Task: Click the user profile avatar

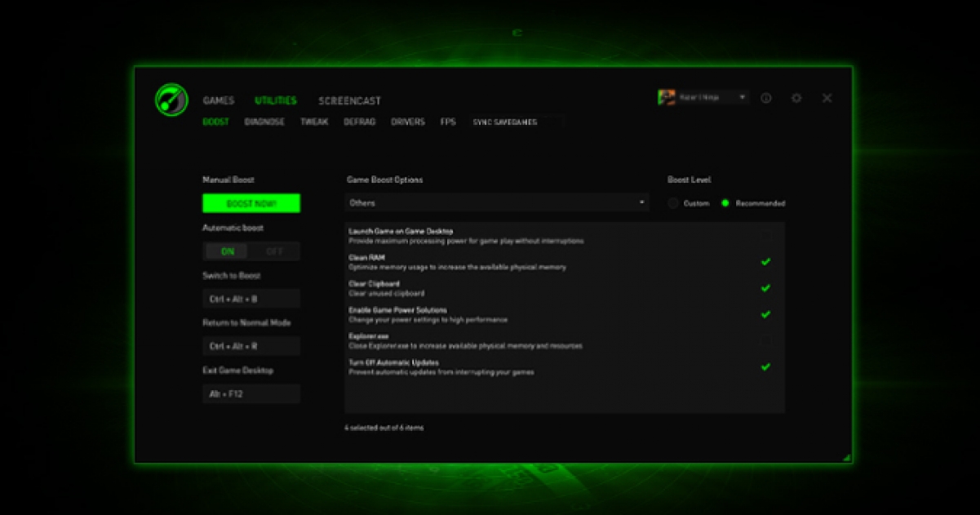Action: tap(666, 97)
